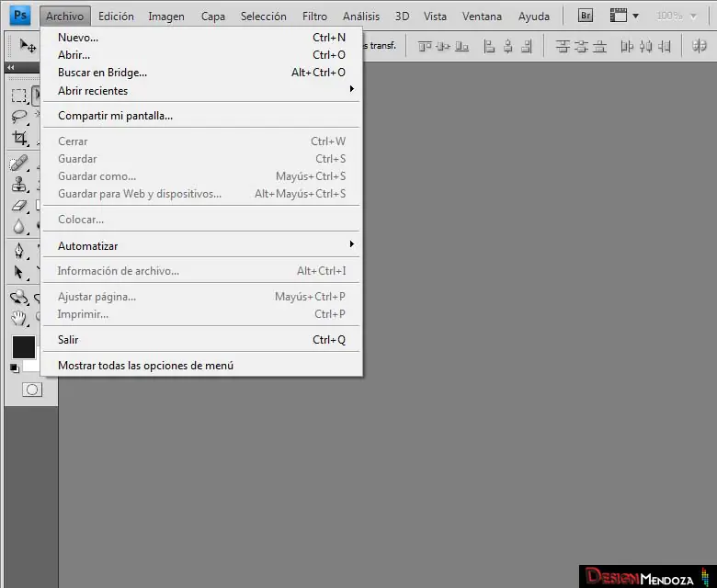
Task: Click Align vertical centers icon
Action: 443,46
